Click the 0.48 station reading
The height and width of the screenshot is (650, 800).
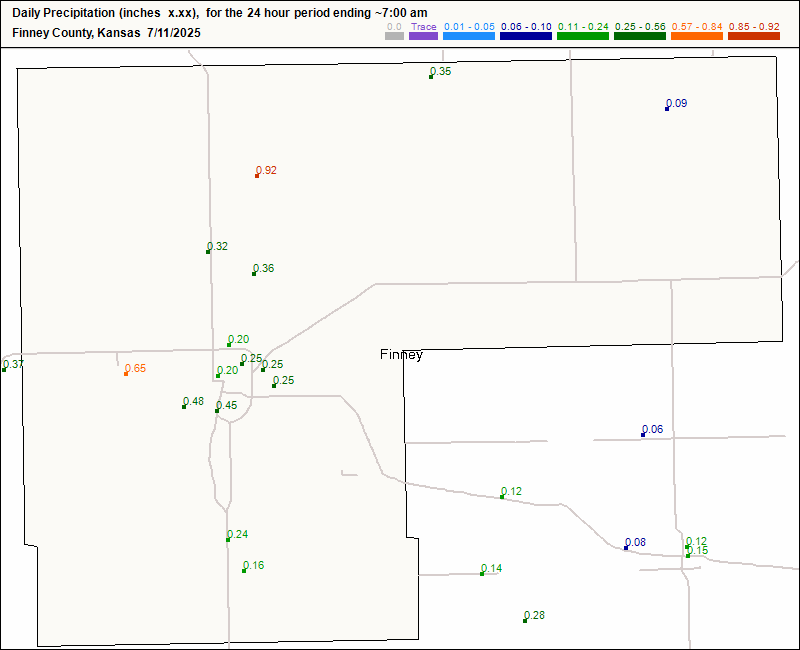tap(193, 402)
